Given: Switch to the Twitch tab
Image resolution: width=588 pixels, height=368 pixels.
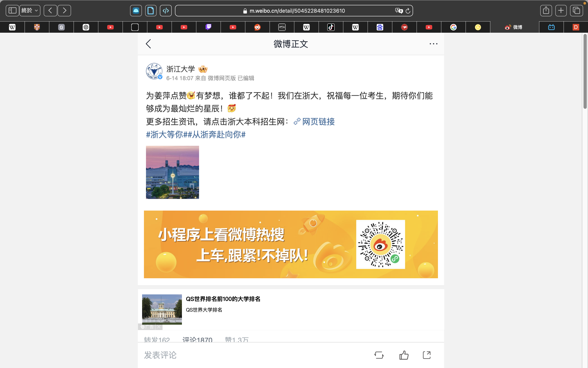Looking at the screenshot, I should pos(208,27).
